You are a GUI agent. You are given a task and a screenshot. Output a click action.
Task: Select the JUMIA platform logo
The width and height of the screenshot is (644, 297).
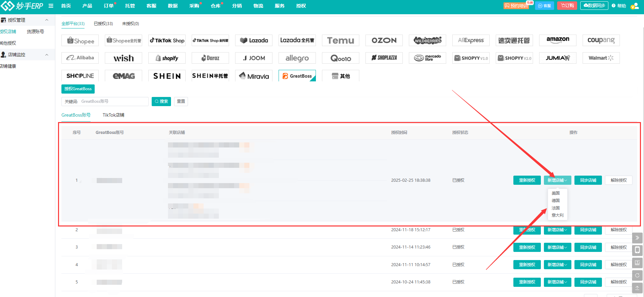point(558,58)
